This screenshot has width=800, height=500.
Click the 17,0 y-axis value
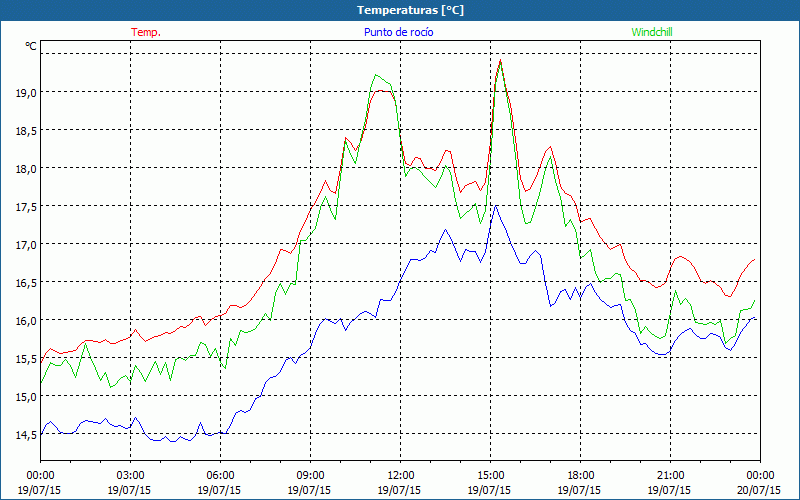[26, 244]
